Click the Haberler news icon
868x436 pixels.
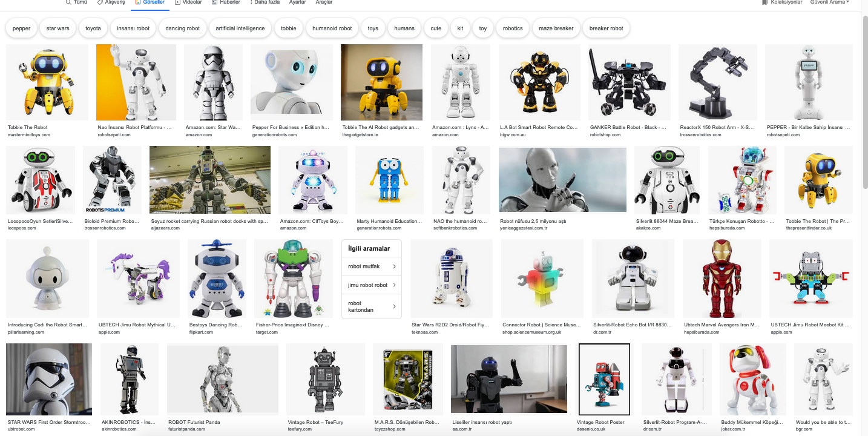pyautogui.click(x=215, y=2)
